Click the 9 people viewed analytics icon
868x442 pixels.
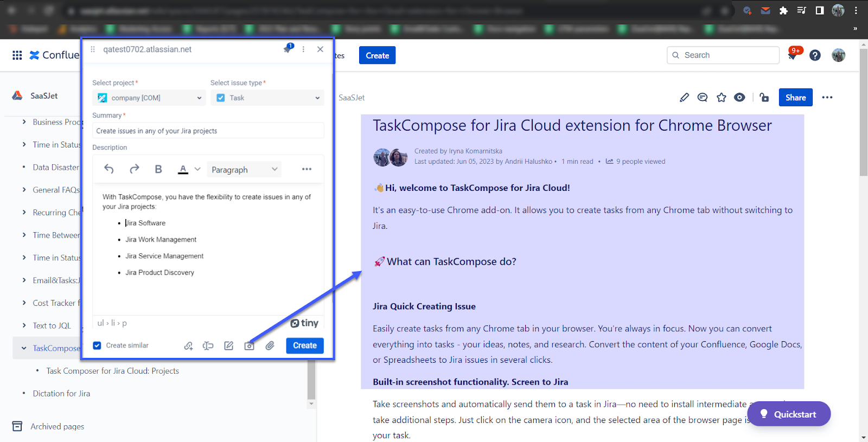[609, 161]
